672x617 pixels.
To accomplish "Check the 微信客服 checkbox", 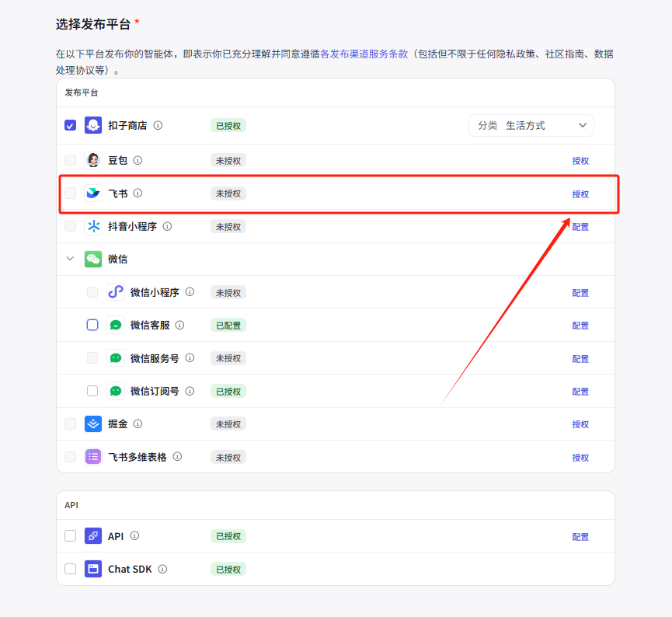I will [92, 326].
